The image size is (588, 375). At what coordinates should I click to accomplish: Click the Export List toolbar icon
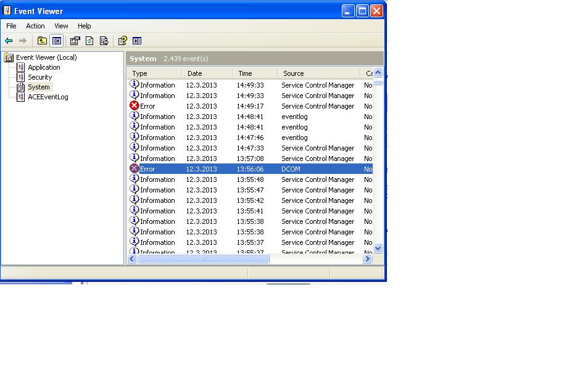[104, 41]
